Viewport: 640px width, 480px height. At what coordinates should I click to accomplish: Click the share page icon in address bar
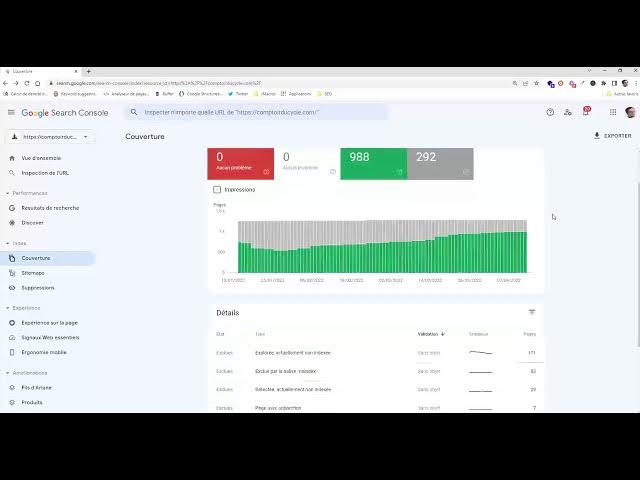(526, 83)
